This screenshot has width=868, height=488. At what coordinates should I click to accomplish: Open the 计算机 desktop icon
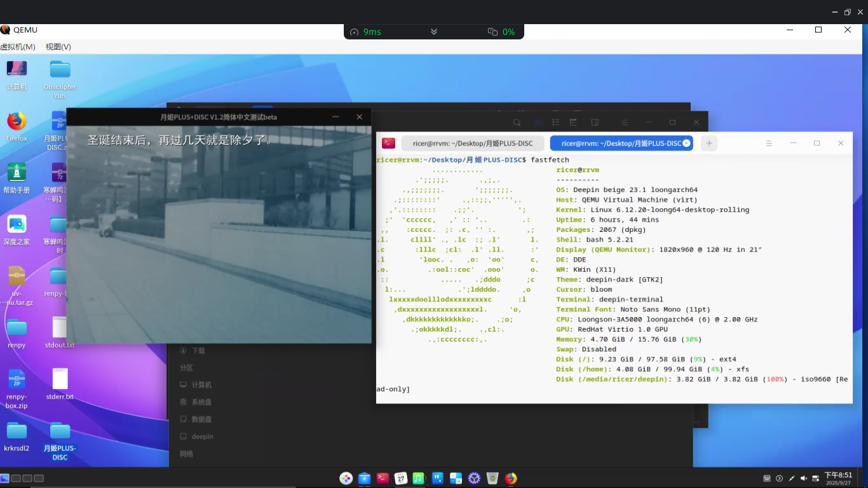click(x=17, y=75)
